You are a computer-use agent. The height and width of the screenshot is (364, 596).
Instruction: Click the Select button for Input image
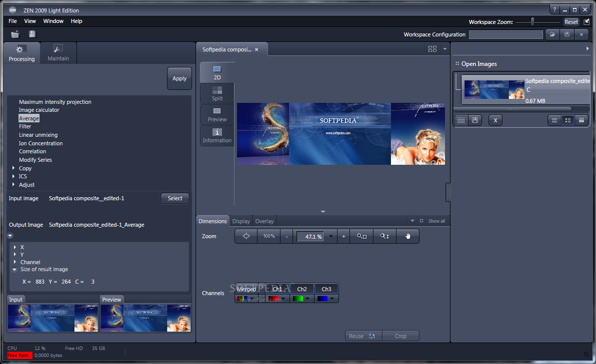click(175, 198)
